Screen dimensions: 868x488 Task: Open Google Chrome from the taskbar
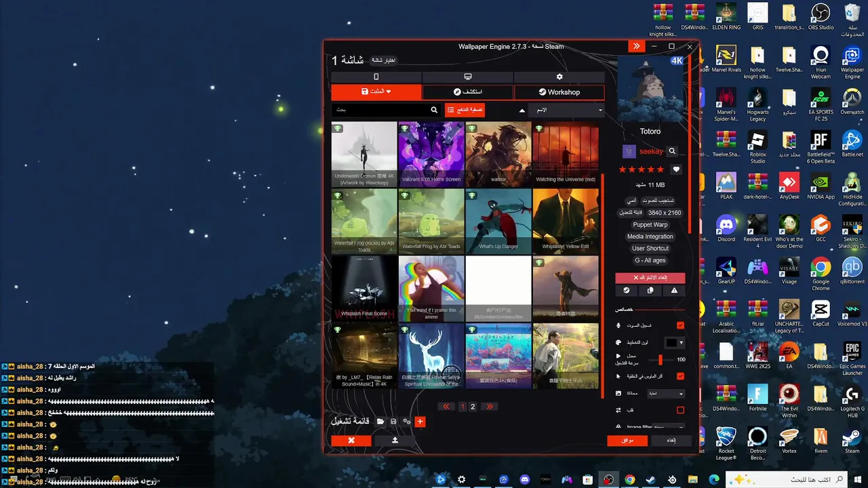630,479
